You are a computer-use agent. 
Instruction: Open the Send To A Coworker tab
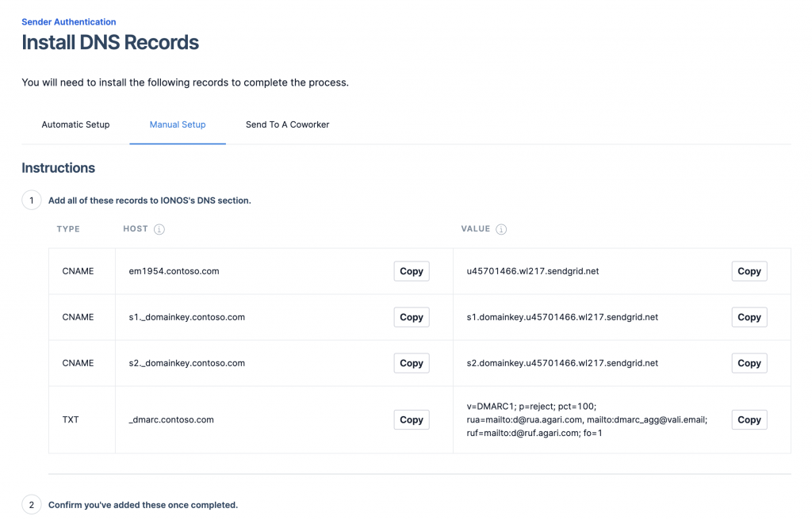point(287,124)
